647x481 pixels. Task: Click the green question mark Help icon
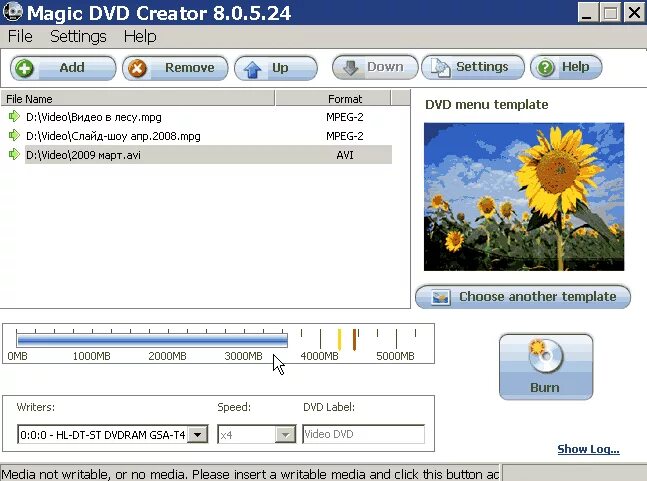coord(545,67)
